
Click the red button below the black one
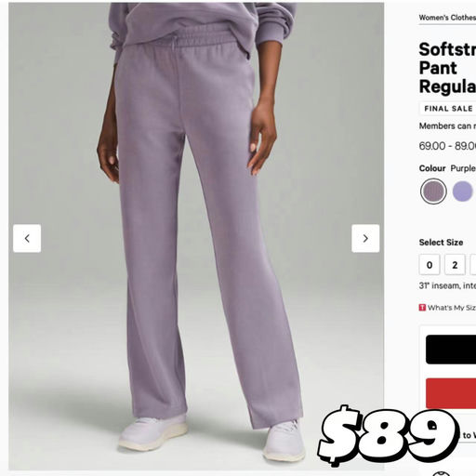tap(451, 393)
